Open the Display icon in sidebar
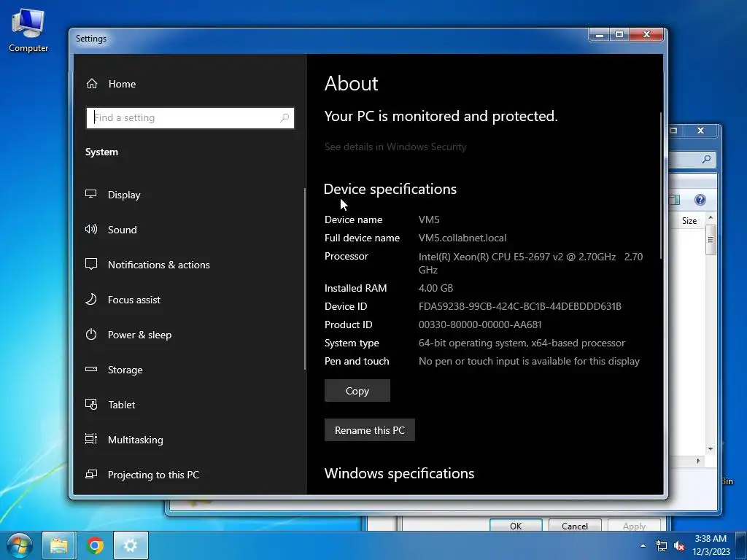The height and width of the screenshot is (560, 747). point(91,194)
